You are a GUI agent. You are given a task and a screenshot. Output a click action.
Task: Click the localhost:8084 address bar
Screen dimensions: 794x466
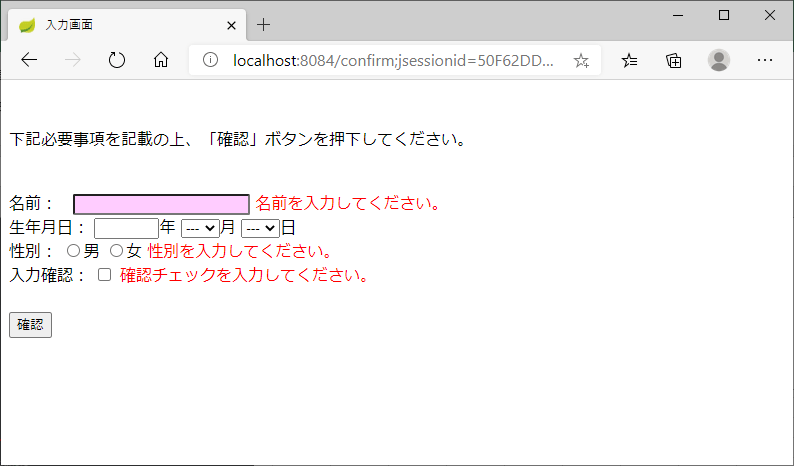(393, 61)
